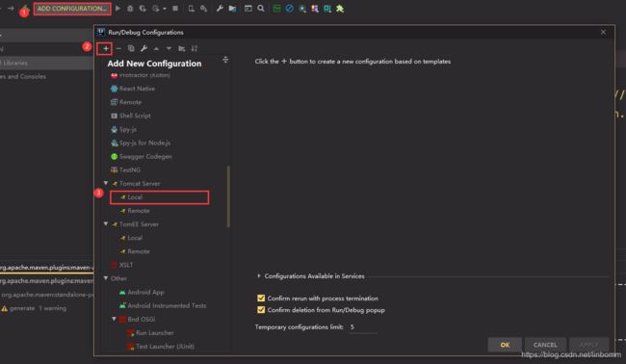Open the ADD CONFIGURATION dropdown in toolbar

72,9
